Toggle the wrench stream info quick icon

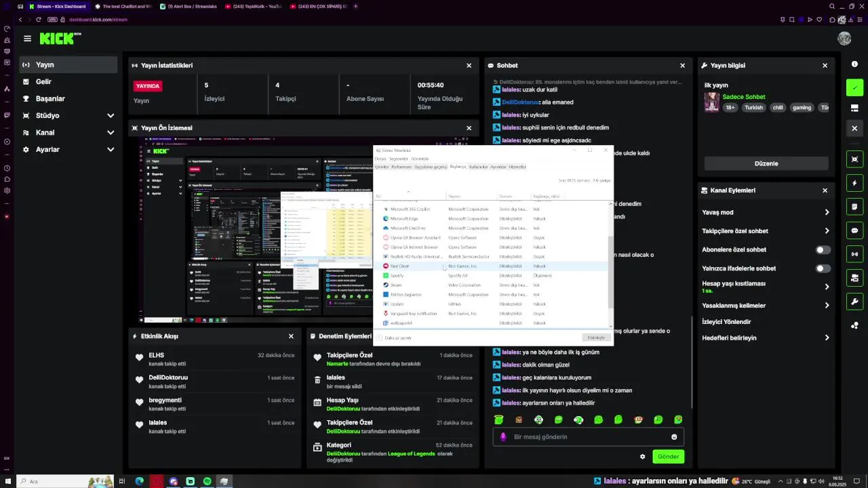coord(854,302)
